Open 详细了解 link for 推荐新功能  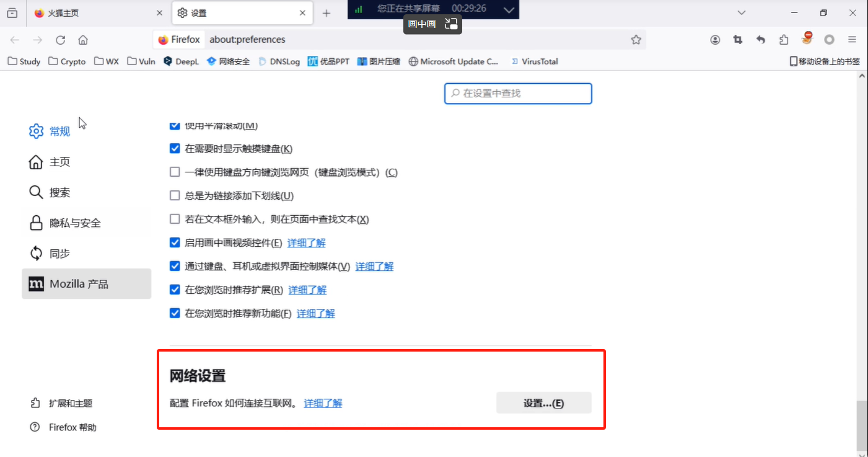tap(316, 314)
